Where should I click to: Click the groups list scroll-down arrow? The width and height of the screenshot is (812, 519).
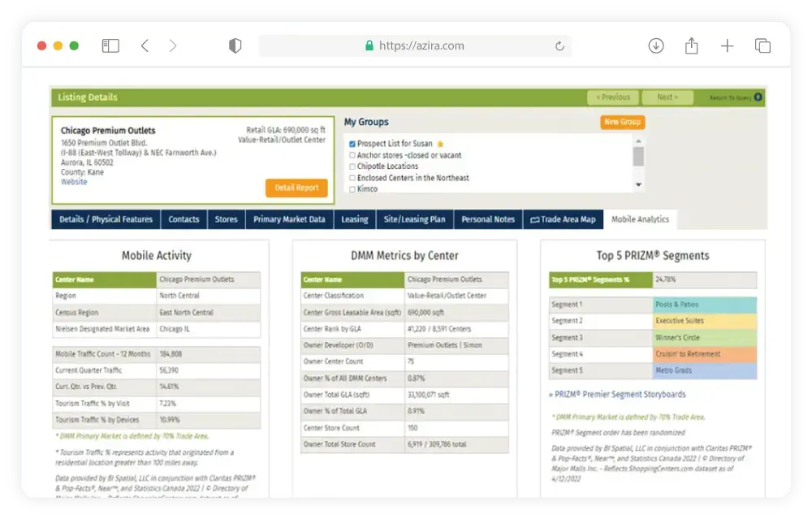(638, 185)
